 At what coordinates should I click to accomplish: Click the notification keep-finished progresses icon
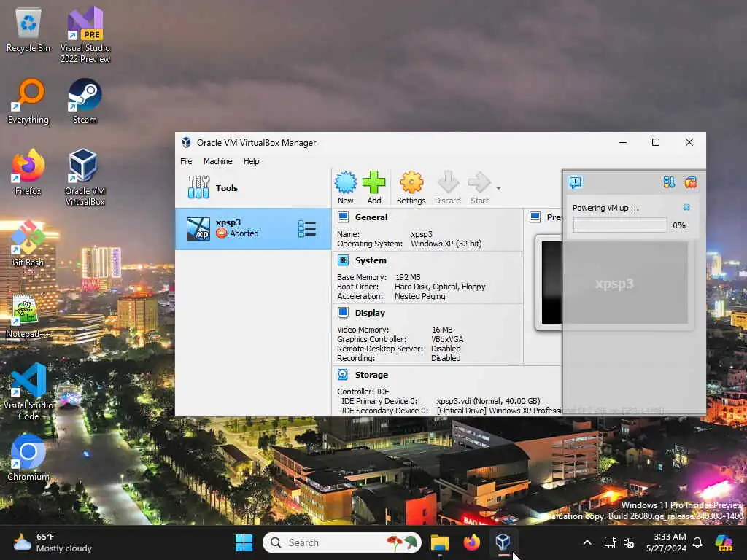669,182
